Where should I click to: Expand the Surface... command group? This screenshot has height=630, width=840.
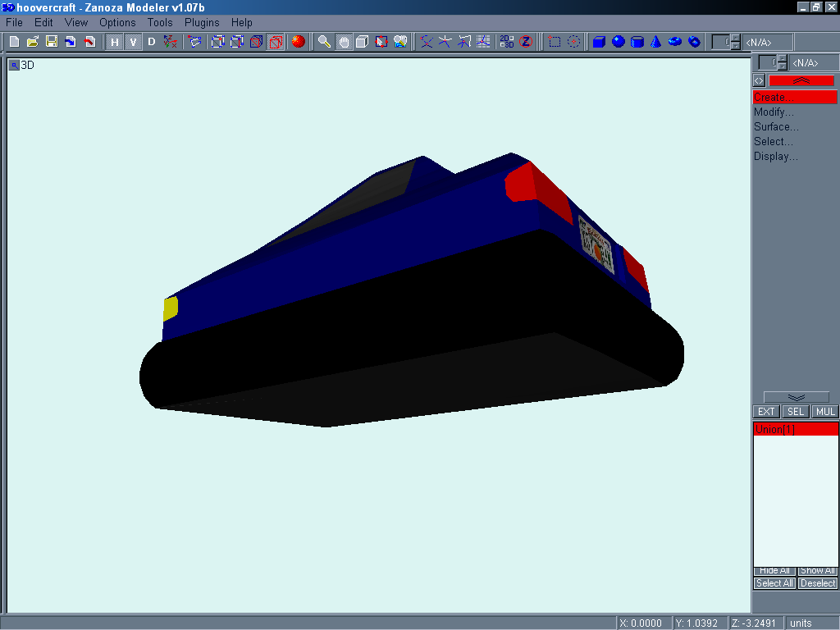coord(776,127)
